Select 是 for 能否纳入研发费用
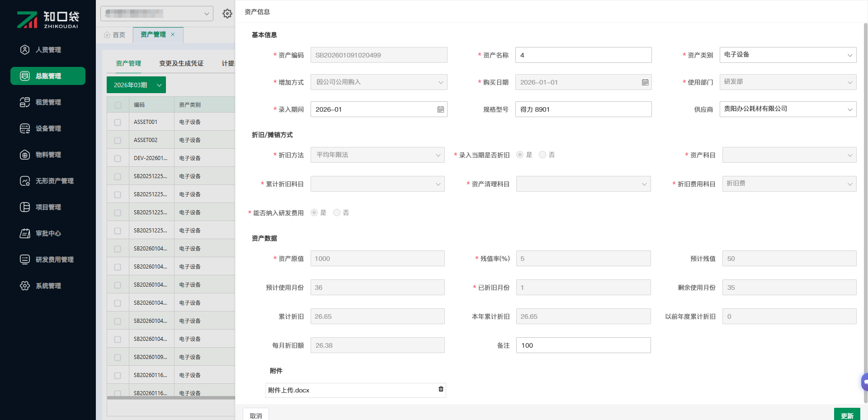868x420 pixels. pyautogui.click(x=314, y=212)
